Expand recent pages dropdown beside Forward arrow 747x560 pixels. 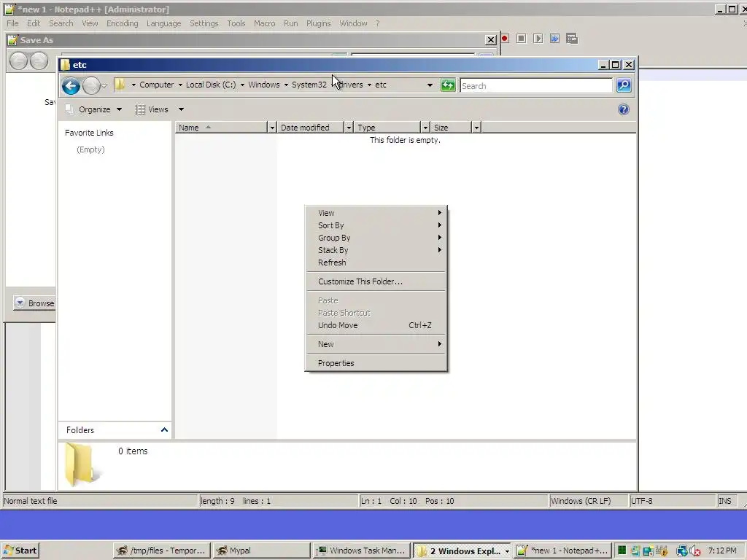click(104, 86)
